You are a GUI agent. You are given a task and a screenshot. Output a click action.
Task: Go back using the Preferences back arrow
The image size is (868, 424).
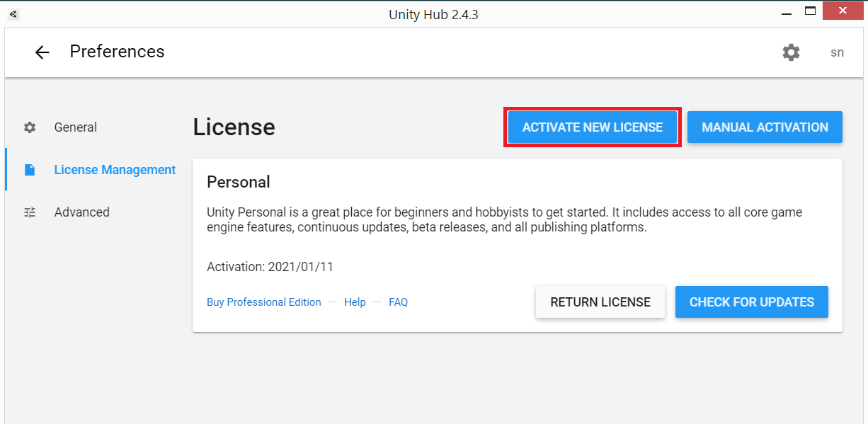pyautogui.click(x=42, y=52)
